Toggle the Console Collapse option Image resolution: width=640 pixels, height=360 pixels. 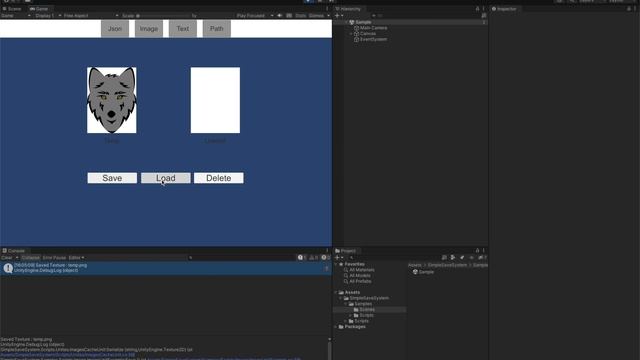31,258
